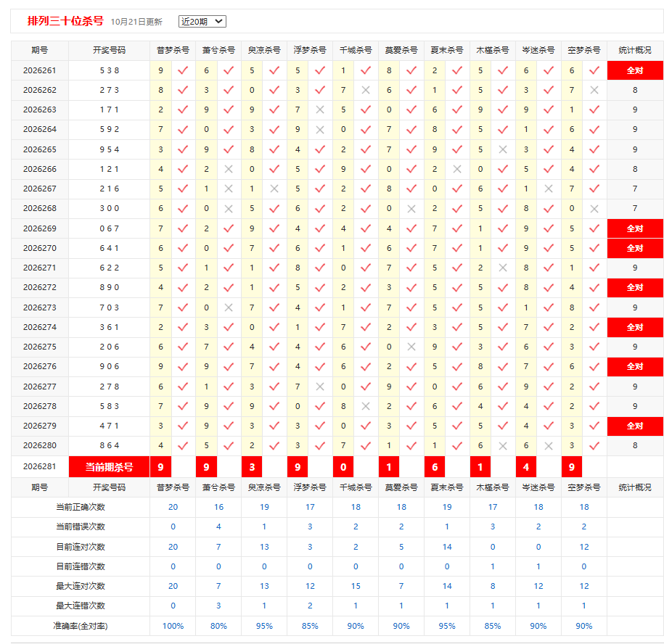Click the 当前错误次数 row label

point(81,527)
